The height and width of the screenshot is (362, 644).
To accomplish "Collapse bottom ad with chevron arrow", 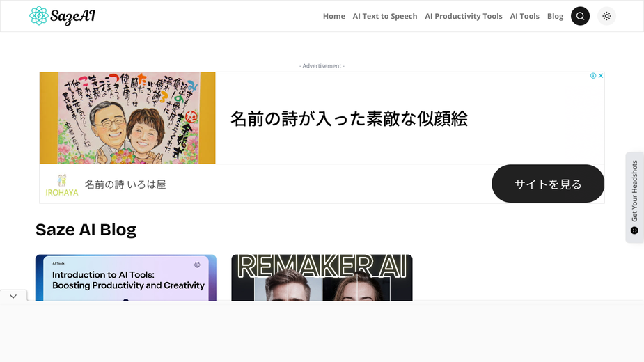I will (x=13, y=296).
